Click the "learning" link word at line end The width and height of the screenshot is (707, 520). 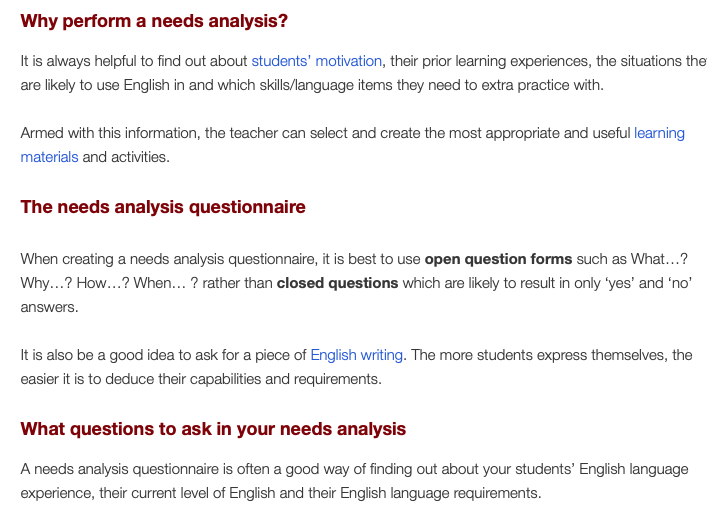coord(659,133)
